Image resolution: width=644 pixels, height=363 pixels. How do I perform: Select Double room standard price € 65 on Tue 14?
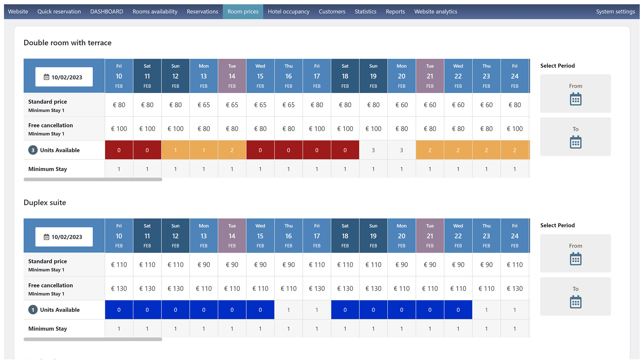point(232,105)
